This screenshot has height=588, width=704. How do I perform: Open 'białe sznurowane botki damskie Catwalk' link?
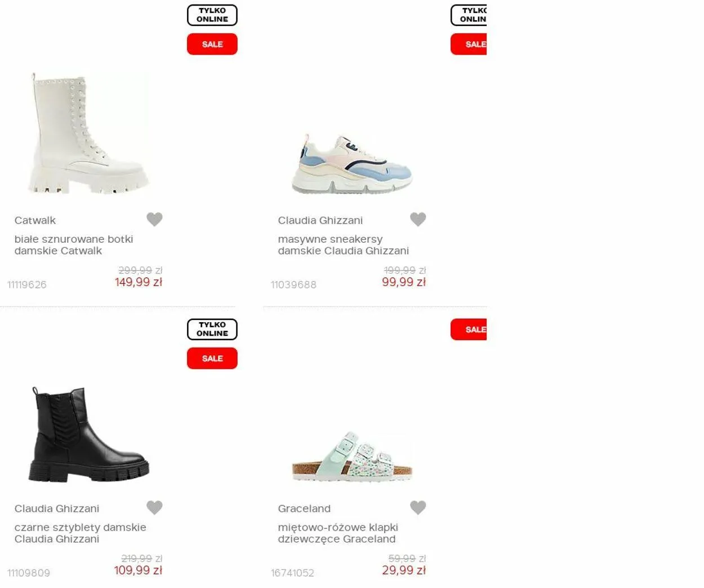point(74,245)
